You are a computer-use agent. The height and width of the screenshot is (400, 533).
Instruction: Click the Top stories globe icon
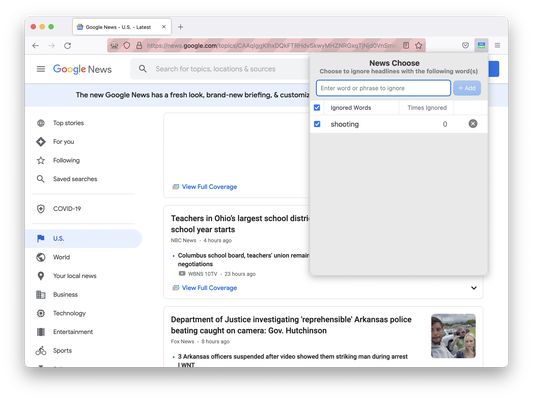41,123
